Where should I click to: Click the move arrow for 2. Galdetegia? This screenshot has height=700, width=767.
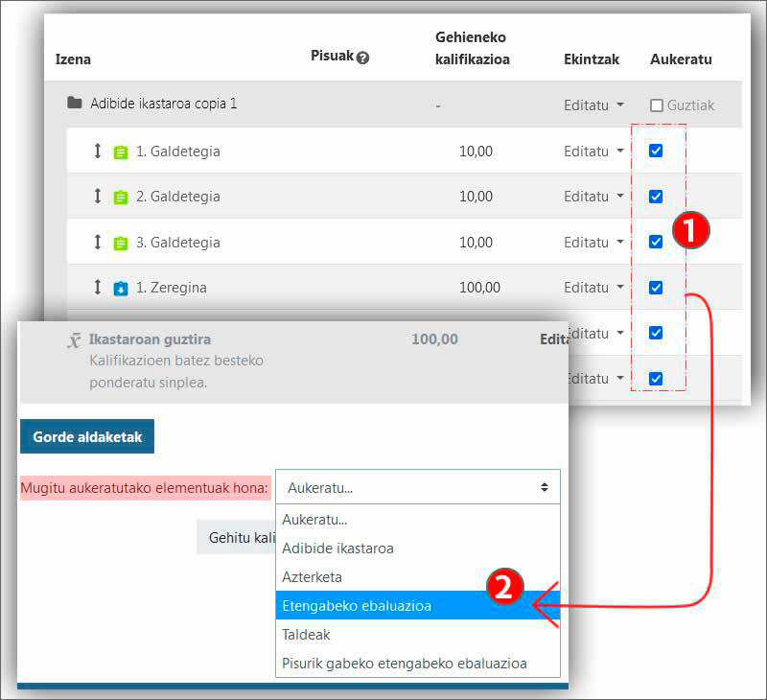click(x=97, y=197)
